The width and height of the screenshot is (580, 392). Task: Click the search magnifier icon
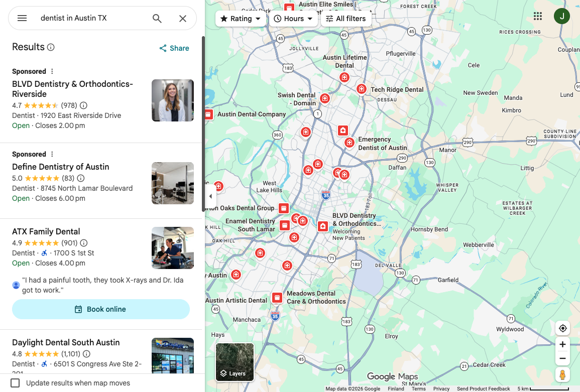pyautogui.click(x=157, y=19)
